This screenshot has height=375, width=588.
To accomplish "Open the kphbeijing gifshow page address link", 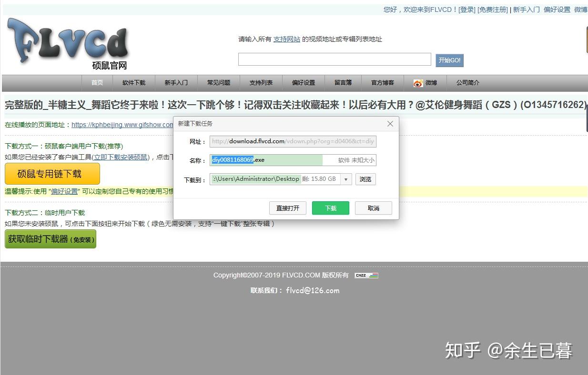I will point(122,125).
